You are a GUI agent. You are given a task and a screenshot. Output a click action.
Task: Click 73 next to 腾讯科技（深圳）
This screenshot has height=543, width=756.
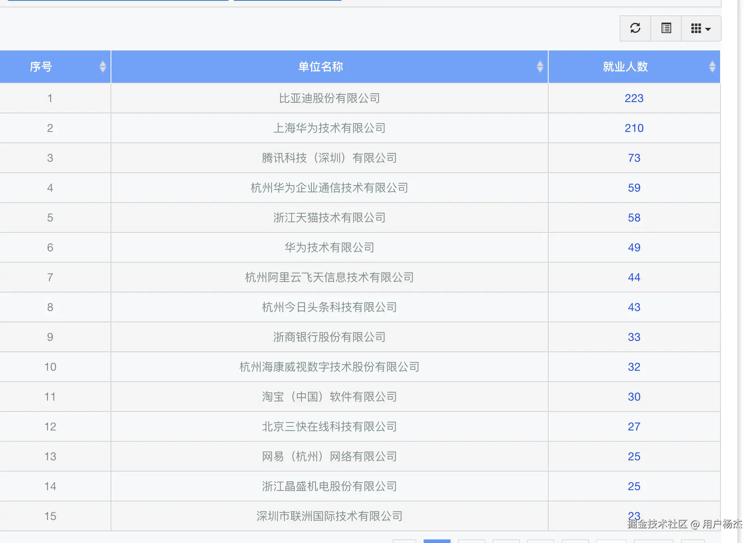tap(634, 158)
